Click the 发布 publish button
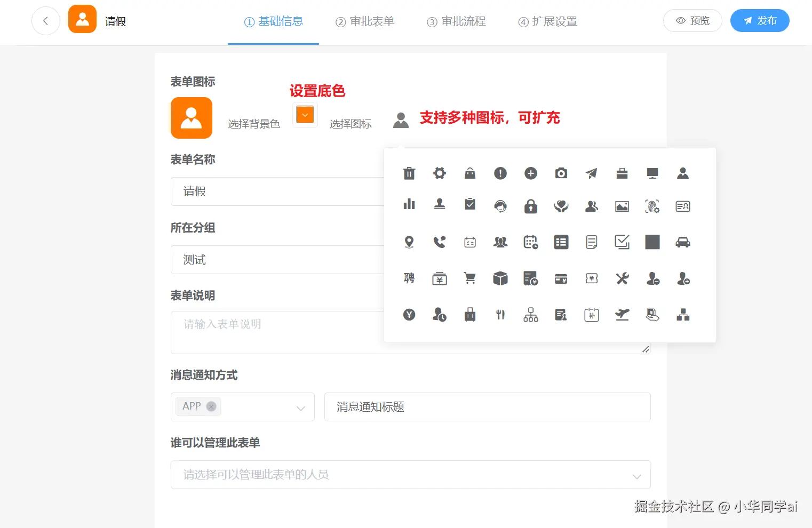 pos(760,21)
